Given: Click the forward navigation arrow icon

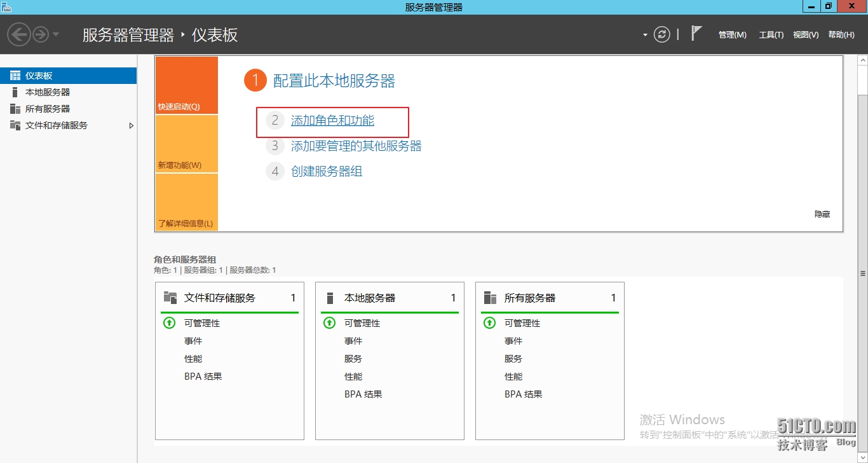Looking at the screenshot, I should pos(41,34).
